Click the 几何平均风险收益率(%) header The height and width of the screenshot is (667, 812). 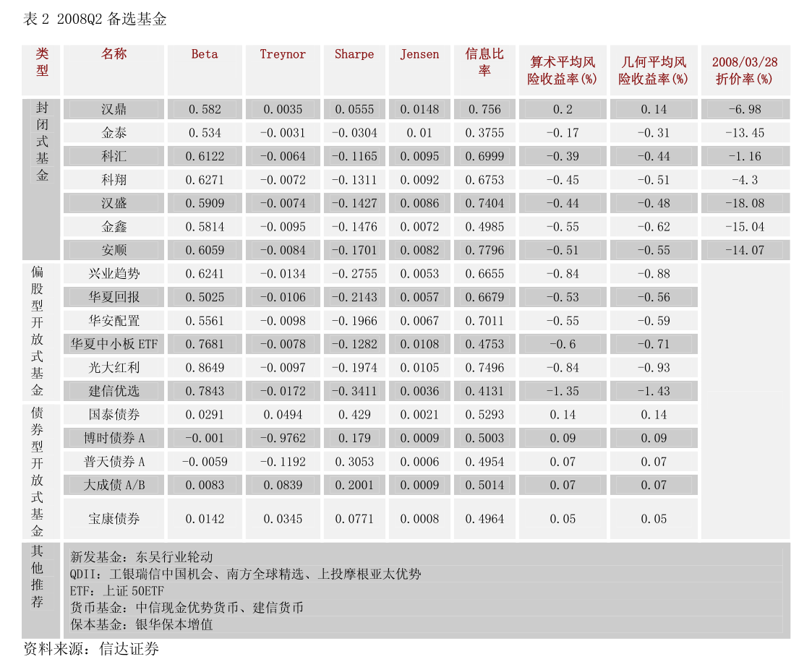coord(654,70)
